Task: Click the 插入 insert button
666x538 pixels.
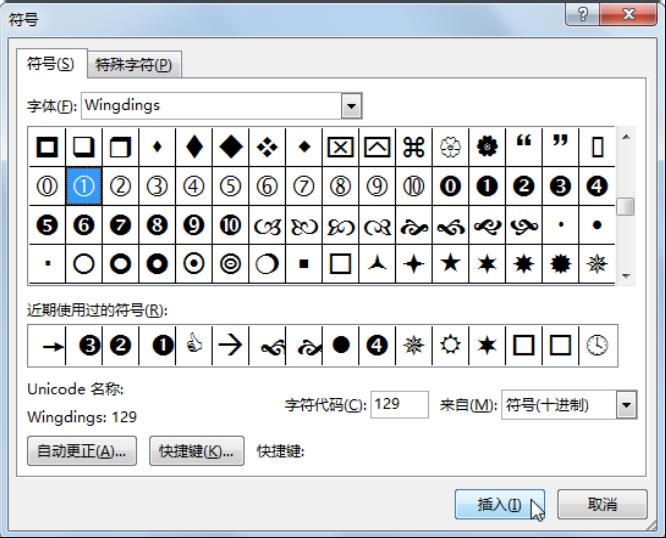Action: (499, 504)
